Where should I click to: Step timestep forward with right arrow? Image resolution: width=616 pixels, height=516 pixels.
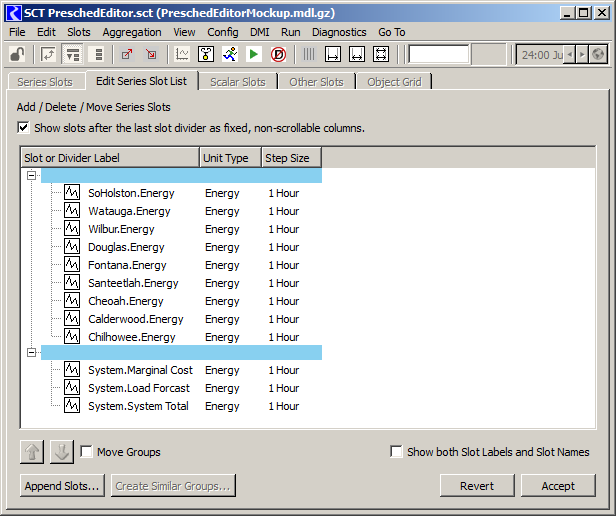tap(582, 54)
